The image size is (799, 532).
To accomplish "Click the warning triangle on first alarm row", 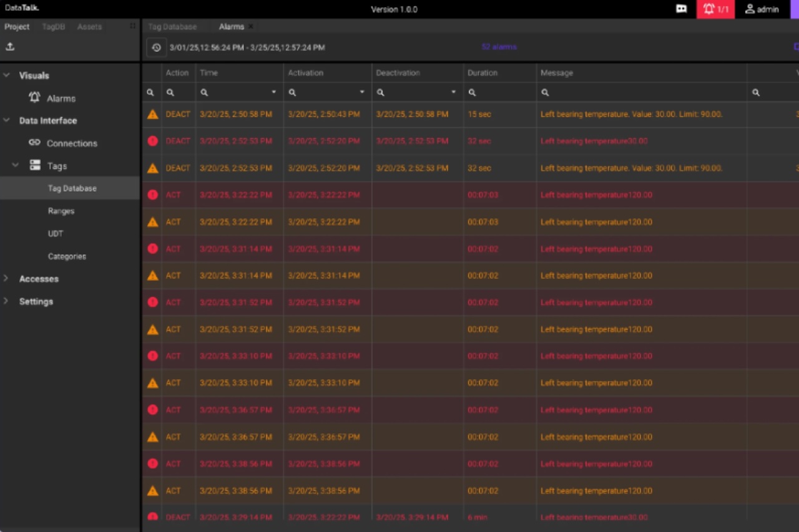I will point(152,114).
